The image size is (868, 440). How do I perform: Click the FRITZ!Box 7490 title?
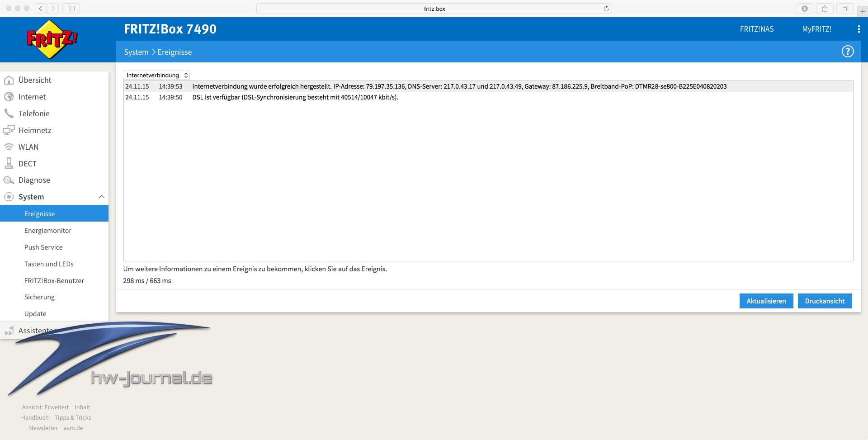coord(170,29)
